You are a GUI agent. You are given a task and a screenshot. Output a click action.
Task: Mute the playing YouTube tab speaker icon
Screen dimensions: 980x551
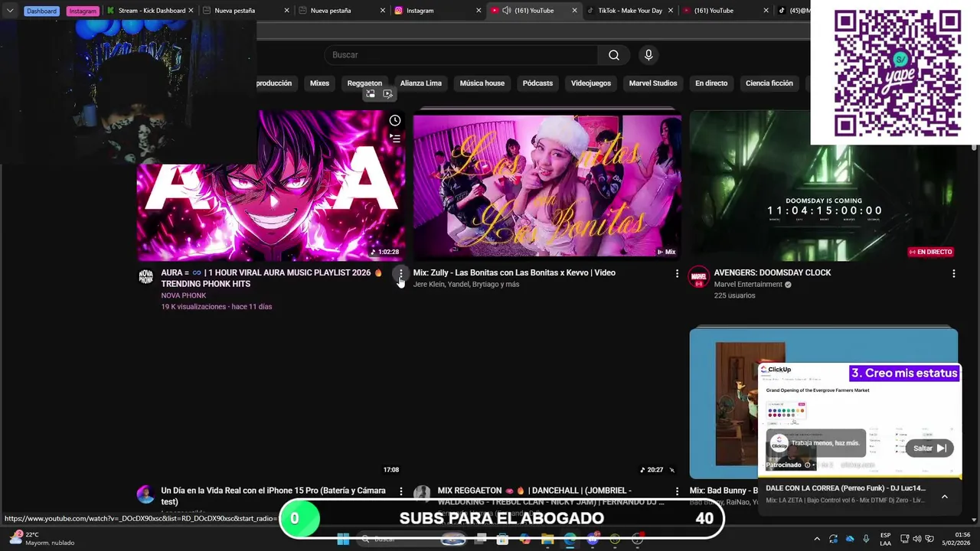(x=507, y=11)
